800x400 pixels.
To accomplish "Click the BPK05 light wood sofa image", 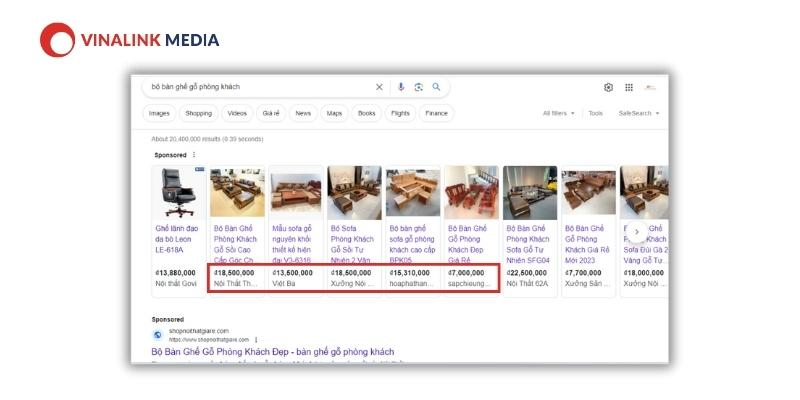I will pyautogui.click(x=413, y=192).
